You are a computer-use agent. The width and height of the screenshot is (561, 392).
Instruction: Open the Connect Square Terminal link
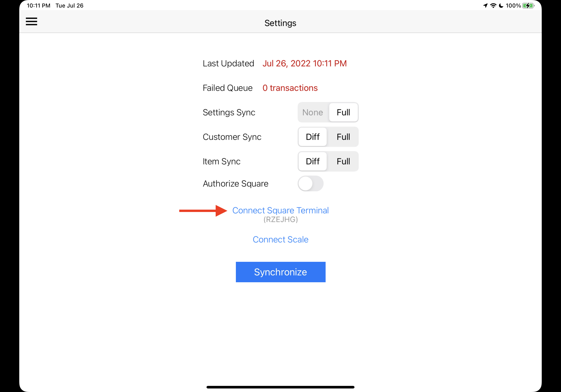click(x=280, y=210)
